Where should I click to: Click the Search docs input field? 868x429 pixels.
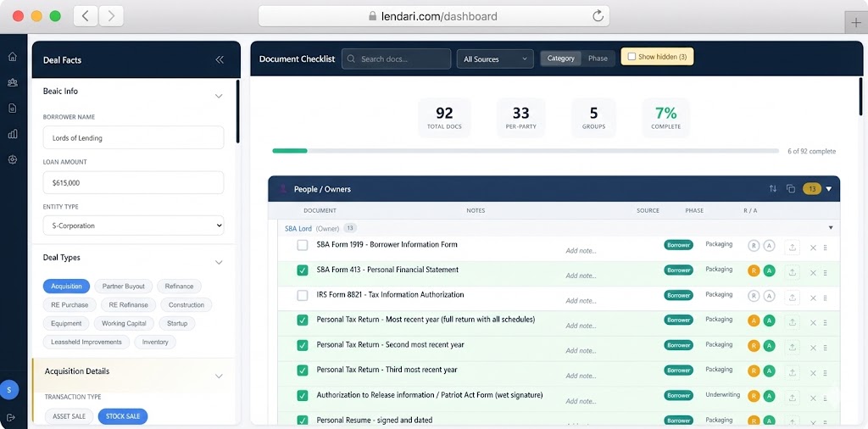397,58
